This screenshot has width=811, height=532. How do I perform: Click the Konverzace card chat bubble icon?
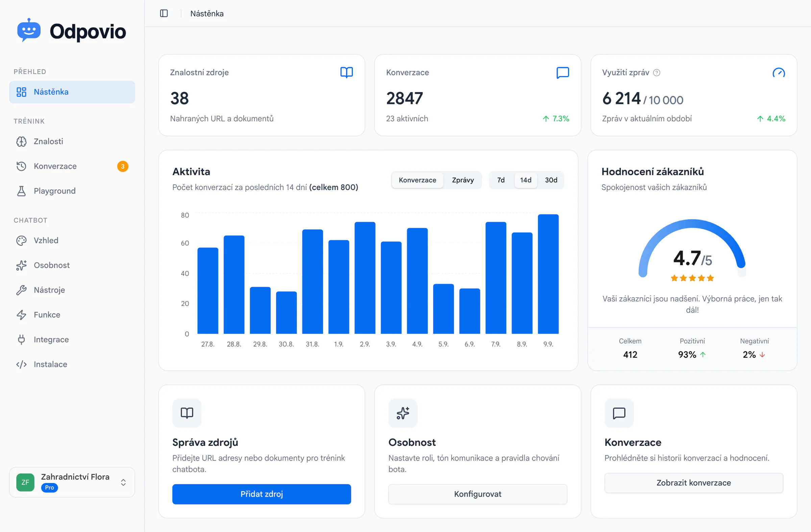(x=563, y=73)
